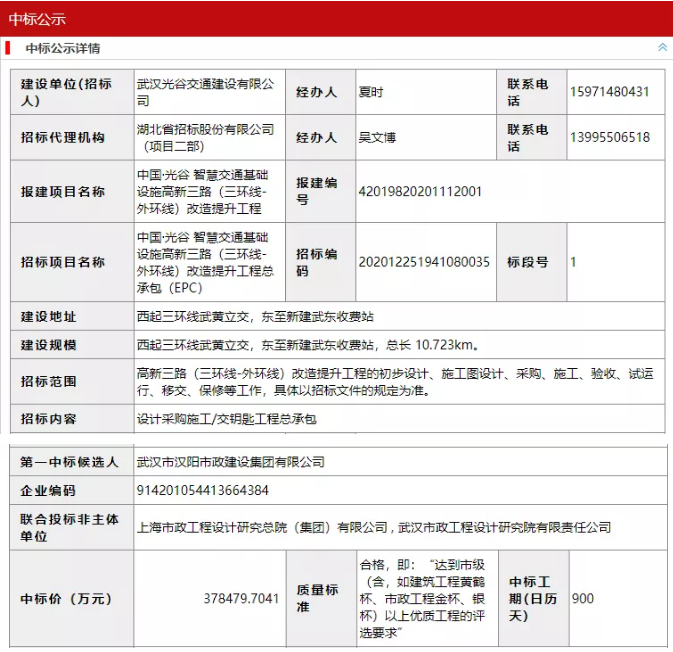The image size is (673, 652).
Task: Click the bid price 378479.7041
Action: [x=241, y=598]
